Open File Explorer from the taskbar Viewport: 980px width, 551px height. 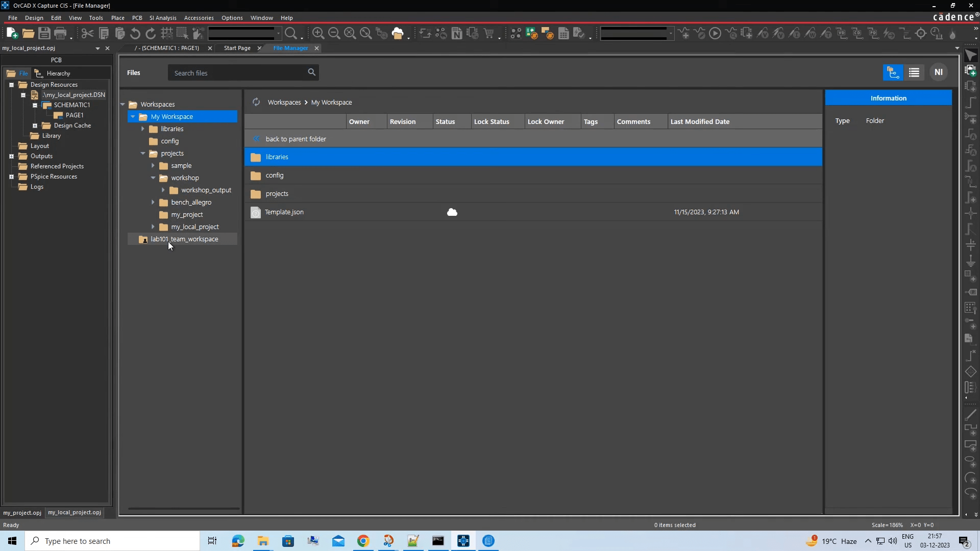click(263, 541)
